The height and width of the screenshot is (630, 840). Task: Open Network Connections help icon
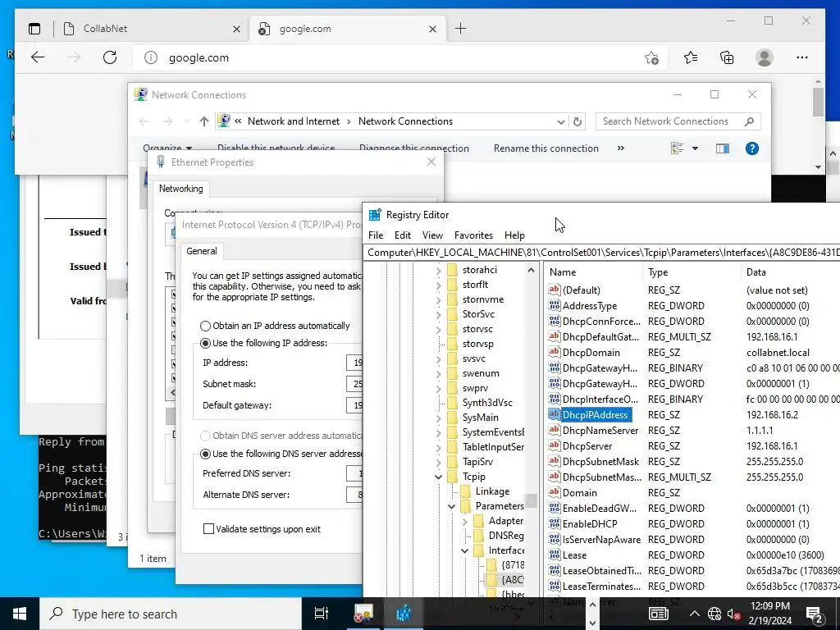tap(751, 148)
